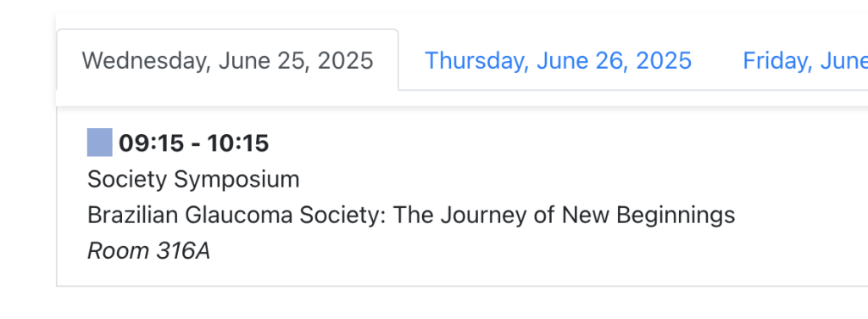Click the blue session color square
868x319 pixels.
pyautogui.click(x=100, y=143)
